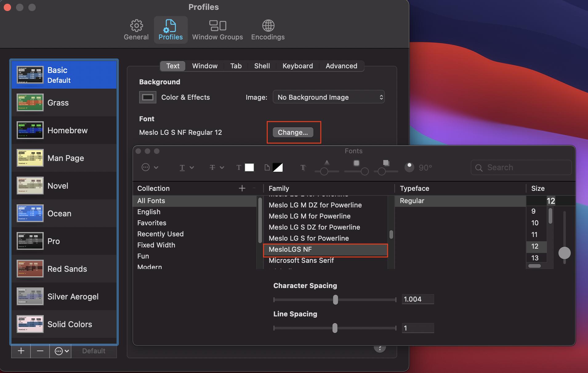Screen dimensions: 588x373
Task: Open the profile actions menu
Action: click(x=61, y=351)
